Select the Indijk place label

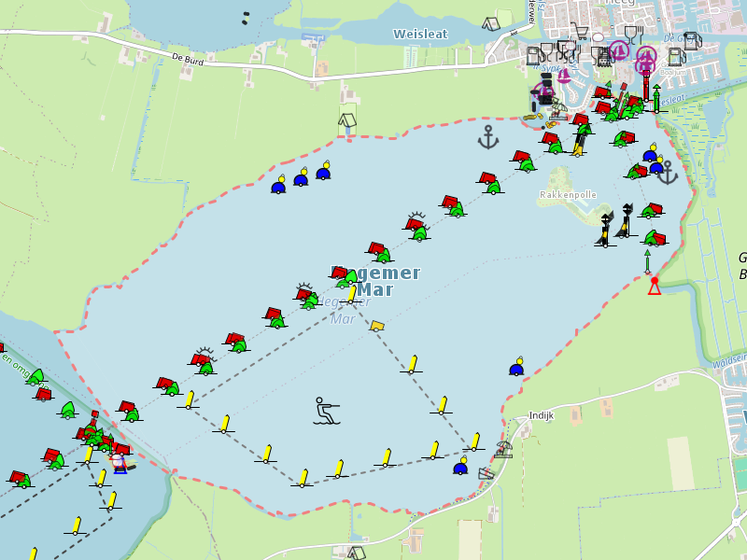click(x=542, y=414)
